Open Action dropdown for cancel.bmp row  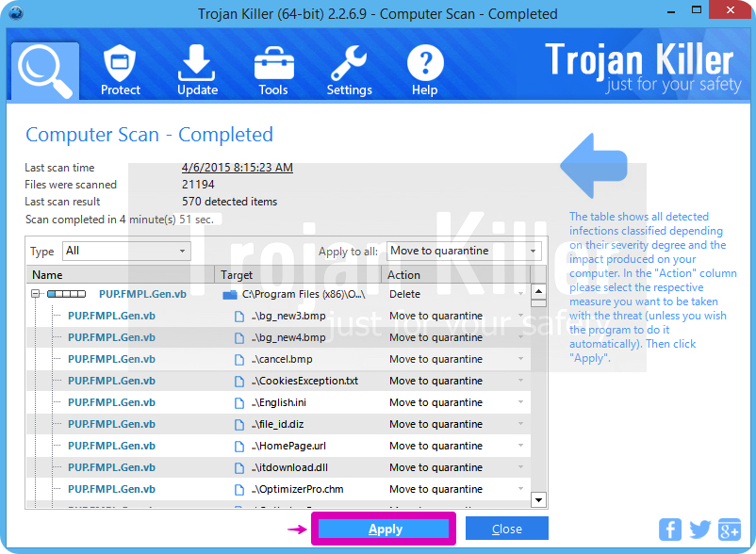pos(520,359)
